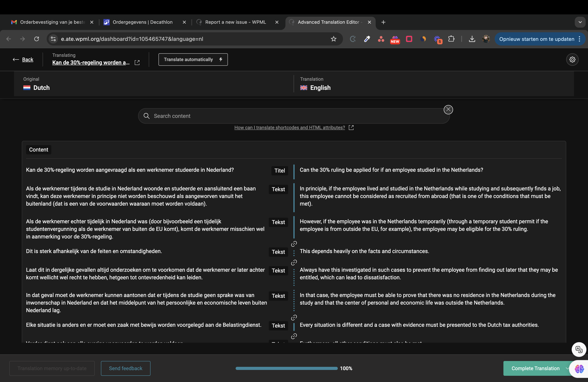Click the extension icon with NEW badge
588x382 pixels.
pyautogui.click(x=395, y=39)
